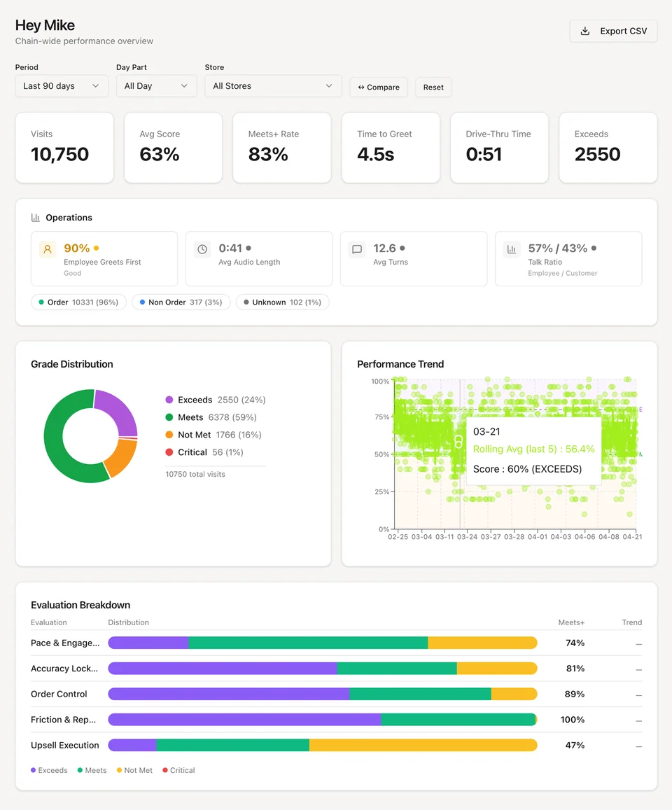Screen dimensions: 672x810
Task: Toggle Critical in Evaluation Breakdown legend
Action: coord(178,770)
